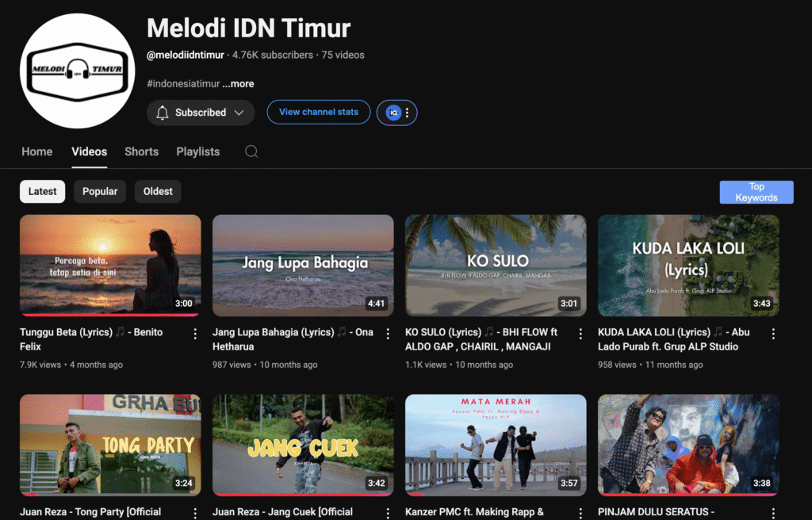Click the Melodi IDN Timur channel name
The image size is (812, 520).
(x=248, y=28)
